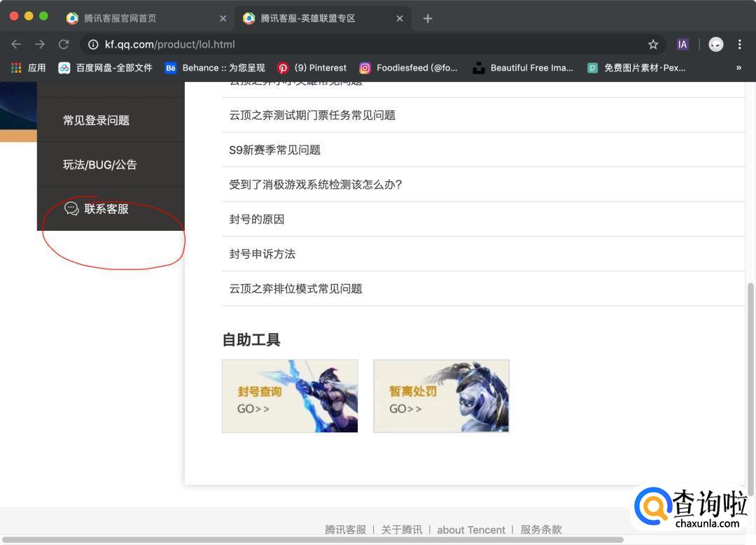The height and width of the screenshot is (545, 756).
Task: Open the Beautiful Free Images bookmark
Action: [x=523, y=68]
